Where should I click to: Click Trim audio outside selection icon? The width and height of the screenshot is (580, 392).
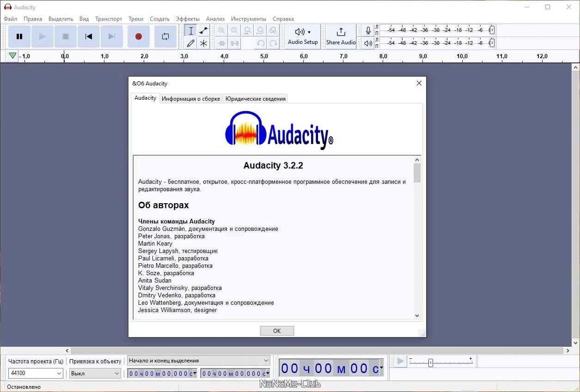pyautogui.click(x=222, y=43)
